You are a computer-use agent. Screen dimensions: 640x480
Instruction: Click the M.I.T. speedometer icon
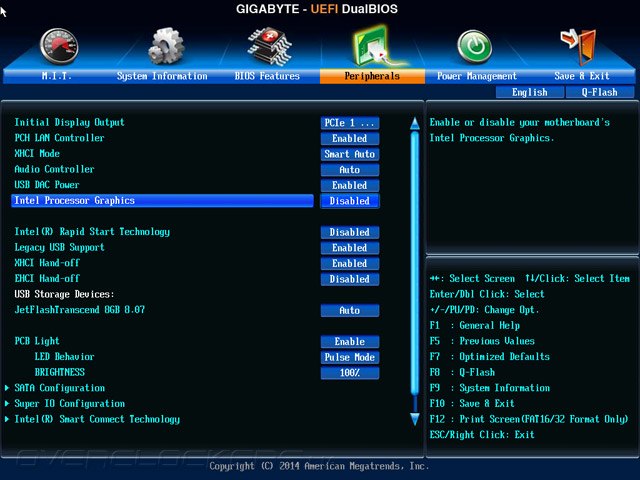click(x=59, y=46)
